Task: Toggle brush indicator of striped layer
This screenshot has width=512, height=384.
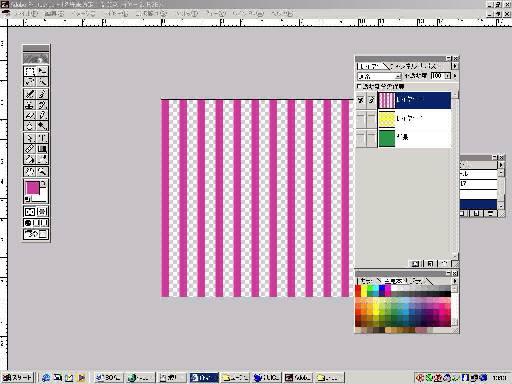Action: [371, 100]
